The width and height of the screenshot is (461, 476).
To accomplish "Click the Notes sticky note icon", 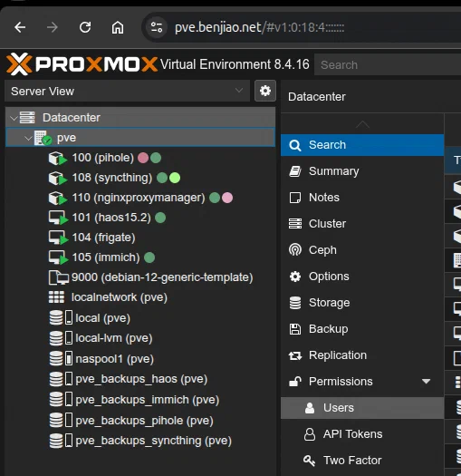I will pyautogui.click(x=295, y=198).
